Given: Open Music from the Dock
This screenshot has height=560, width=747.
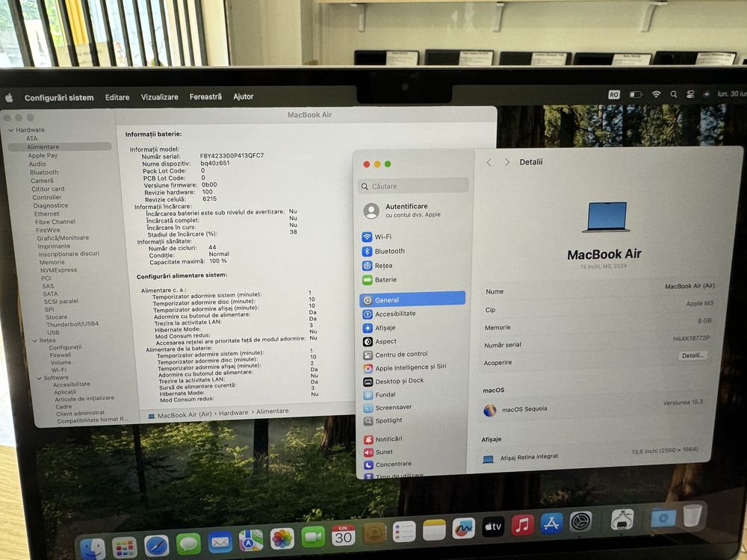Looking at the screenshot, I should point(522,525).
